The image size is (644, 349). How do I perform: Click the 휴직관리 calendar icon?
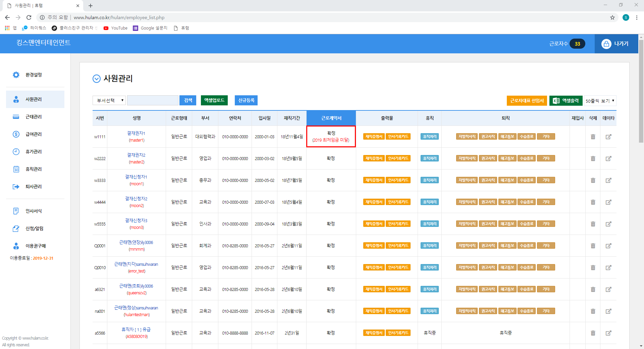click(x=16, y=169)
